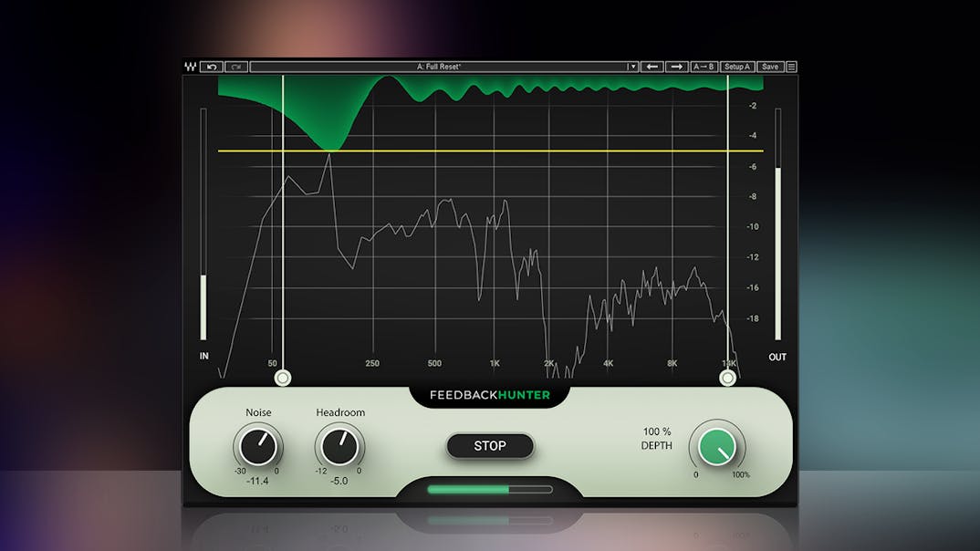Undo the last change
This screenshot has height=551, width=980.
pyautogui.click(x=212, y=67)
